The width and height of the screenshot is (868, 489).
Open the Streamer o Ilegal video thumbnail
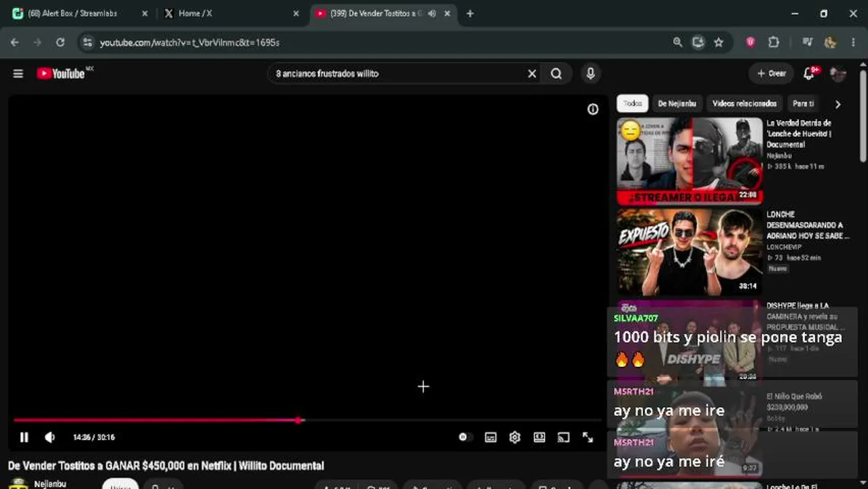(689, 161)
